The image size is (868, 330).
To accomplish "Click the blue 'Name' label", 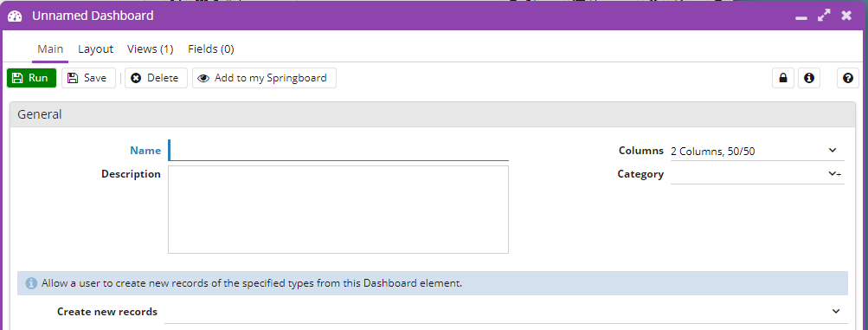I will pos(145,151).
